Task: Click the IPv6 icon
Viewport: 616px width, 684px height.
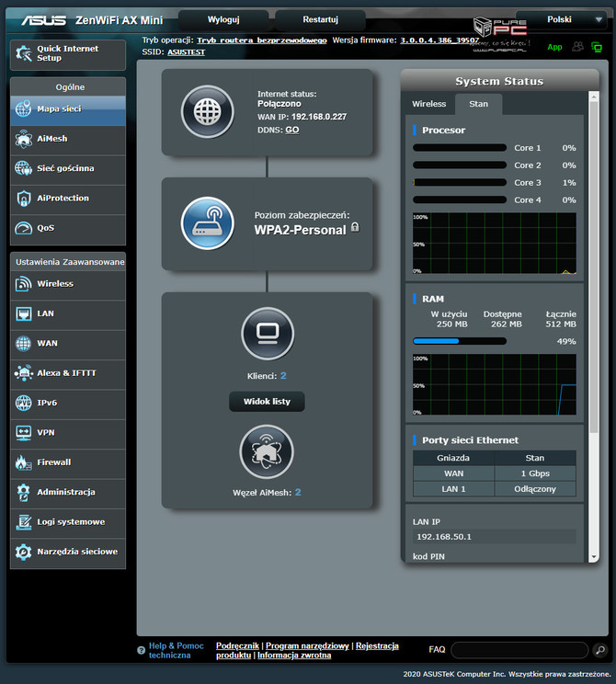Action: coord(24,403)
